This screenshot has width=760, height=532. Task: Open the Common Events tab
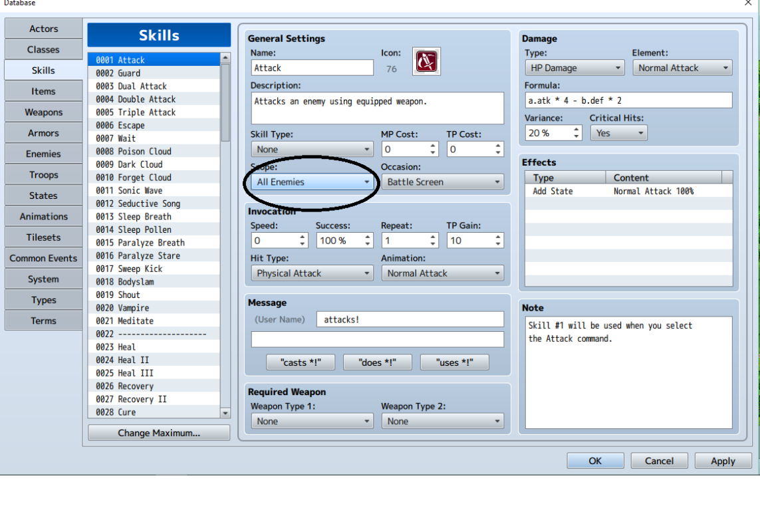click(44, 258)
